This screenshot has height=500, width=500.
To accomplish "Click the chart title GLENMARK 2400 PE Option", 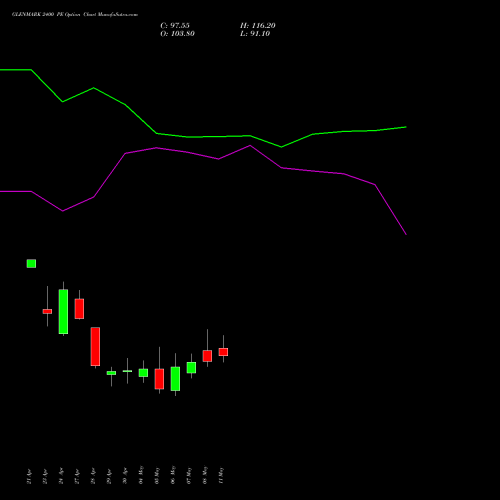I will [45, 15].
